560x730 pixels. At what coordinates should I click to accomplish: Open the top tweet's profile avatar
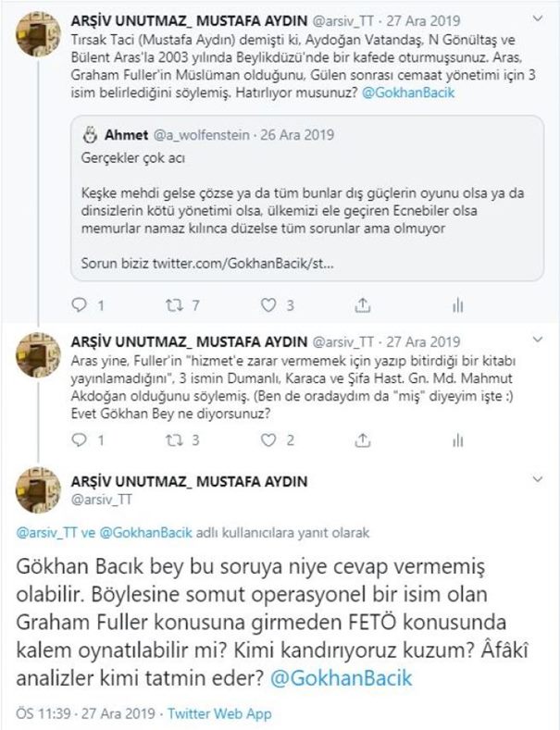[x=38, y=34]
